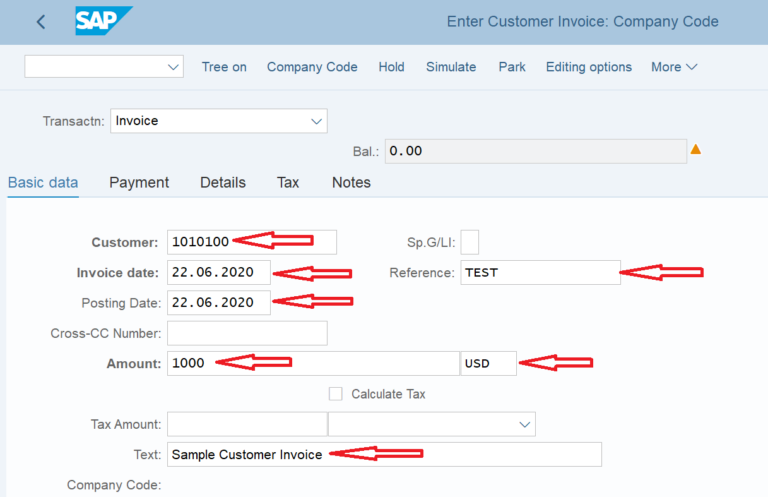768x497 pixels.
Task: Click the Hold button
Action: pos(391,67)
